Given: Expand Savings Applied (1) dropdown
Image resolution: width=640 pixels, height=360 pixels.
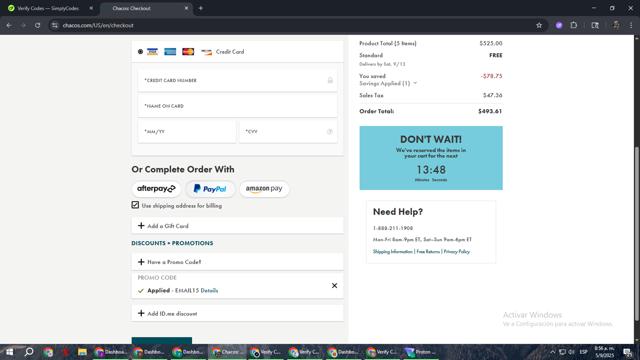Looking at the screenshot, I should click(x=388, y=83).
